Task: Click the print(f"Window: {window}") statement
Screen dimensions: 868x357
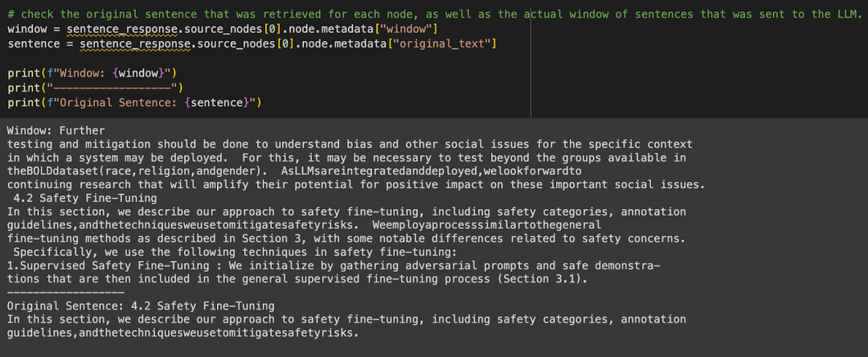Action: click(92, 73)
